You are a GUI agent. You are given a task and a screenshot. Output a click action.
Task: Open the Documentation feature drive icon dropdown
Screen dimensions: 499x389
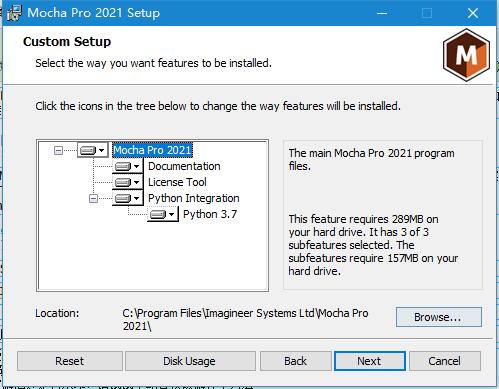(x=127, y=166)
